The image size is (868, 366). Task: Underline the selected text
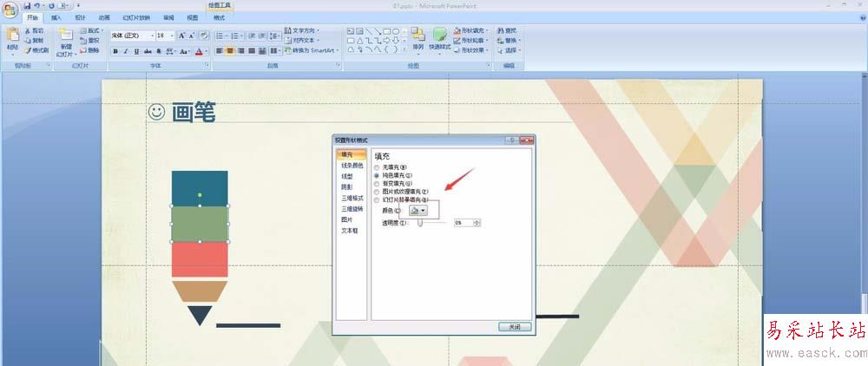(136, 51)
